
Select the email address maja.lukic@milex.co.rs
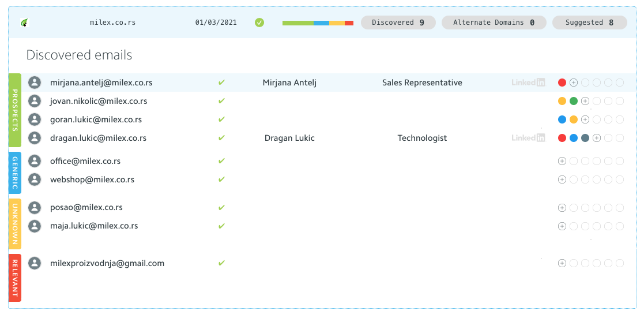[94, 226]
